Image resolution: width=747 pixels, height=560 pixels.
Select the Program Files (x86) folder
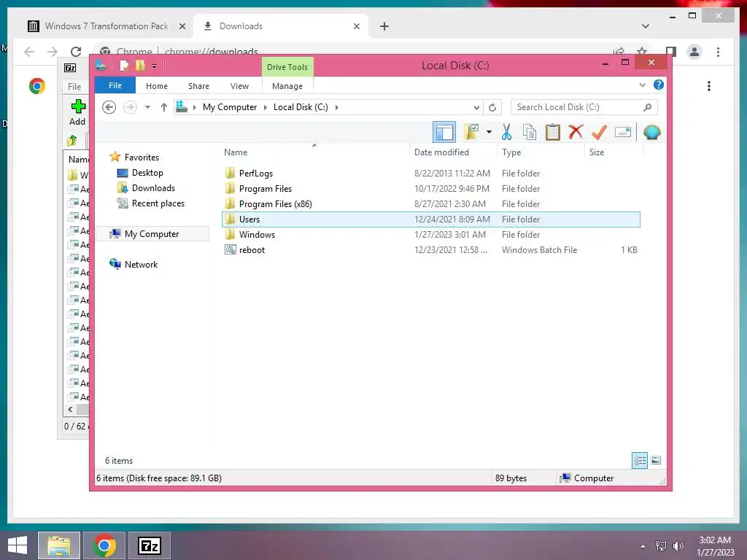pyautogui.click(x=275, y=204)
